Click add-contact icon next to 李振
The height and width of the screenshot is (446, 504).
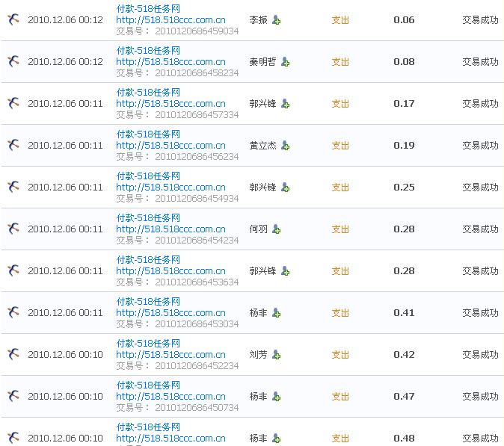[276, 20]
